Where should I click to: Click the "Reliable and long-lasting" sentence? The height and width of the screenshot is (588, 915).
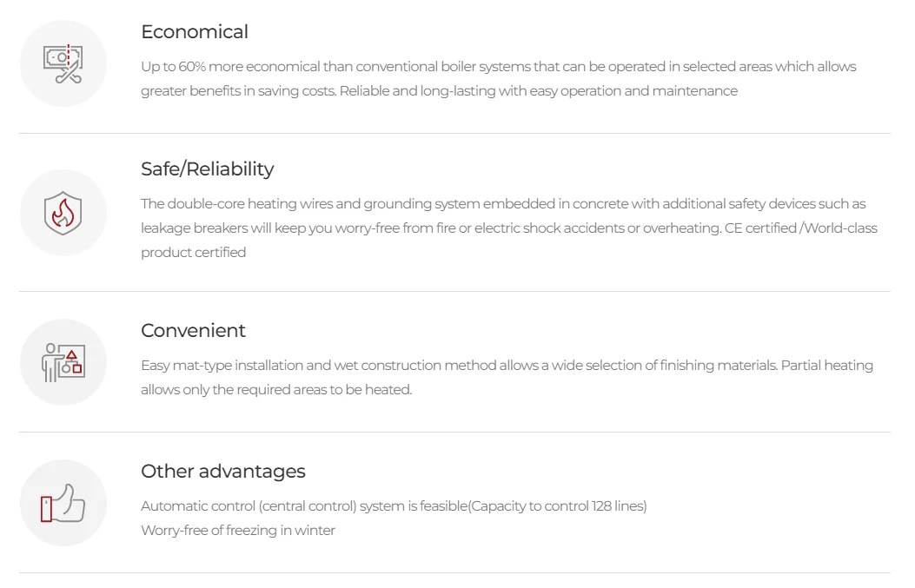coord(538,91)
